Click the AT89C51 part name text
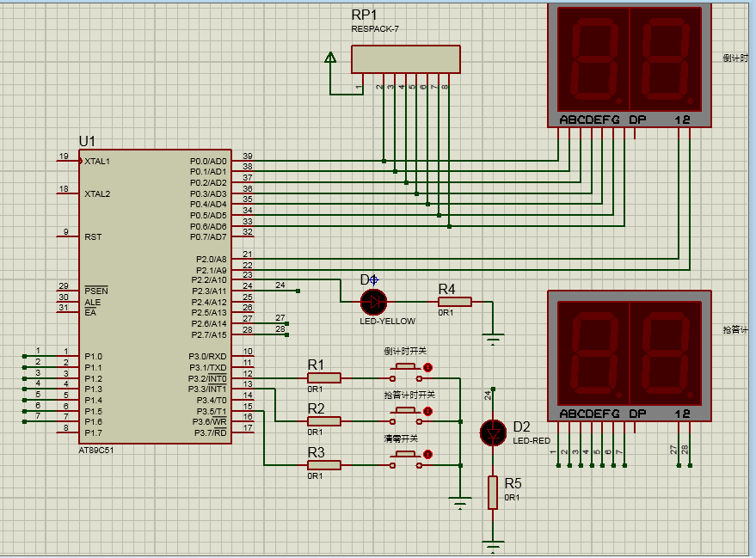 coord(96,450)
